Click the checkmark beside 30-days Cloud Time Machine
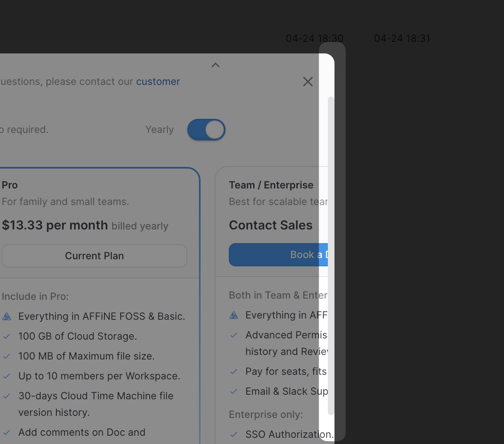Screen dimensions: 504x444 [x=7, y=396]
